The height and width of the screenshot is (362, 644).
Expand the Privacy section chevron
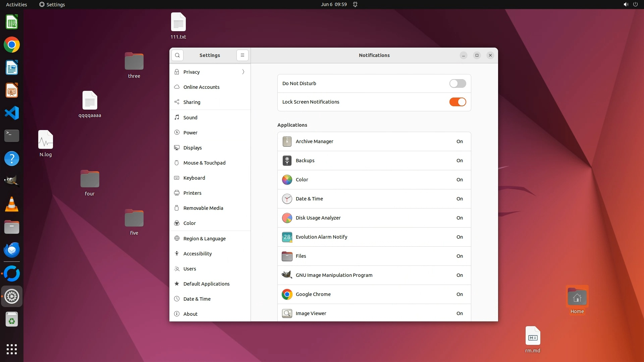pos(243,72)
